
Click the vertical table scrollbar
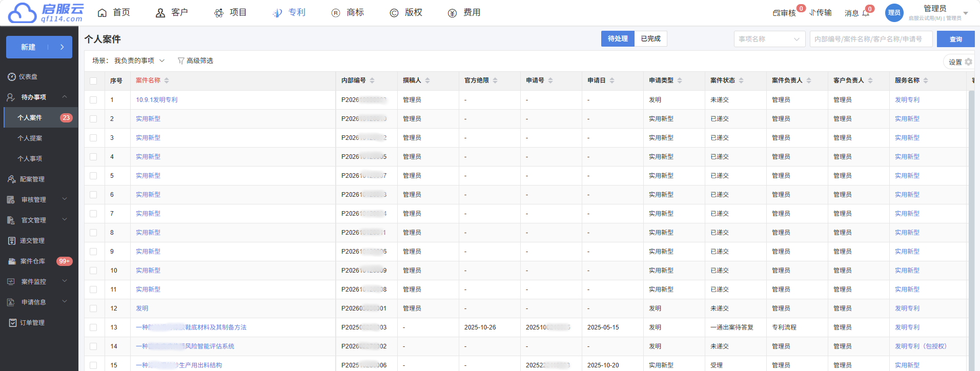click(x=971, y=231)
